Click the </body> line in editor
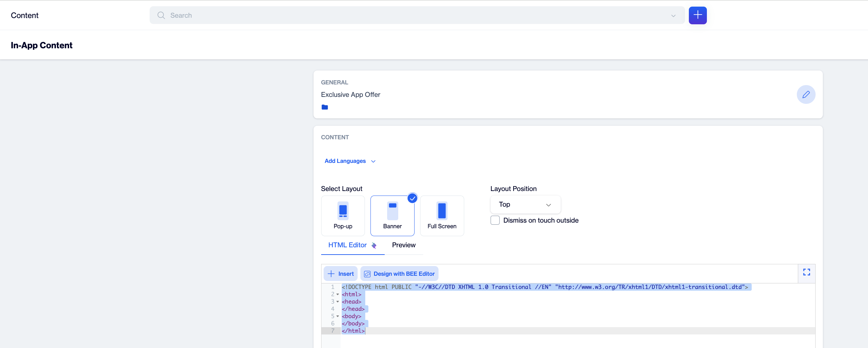Viewport: 868px width, 348px height. point(353,323)
